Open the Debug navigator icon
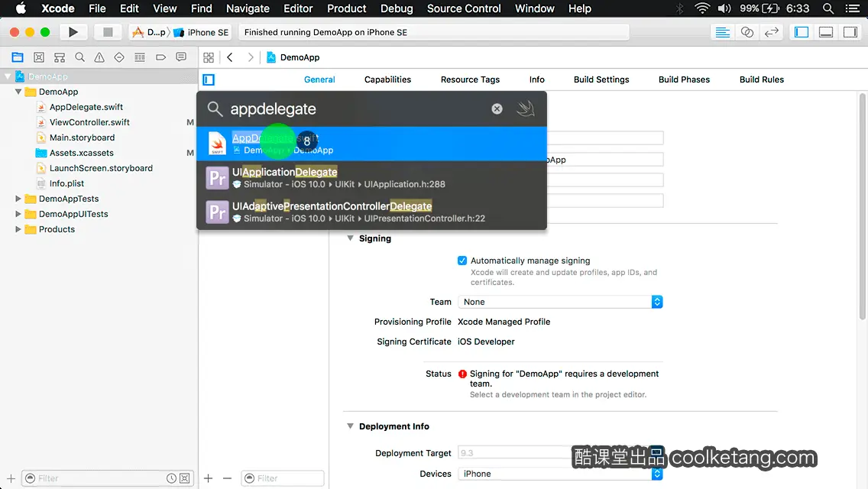The width and height of the screenshot is (868, 489). (140, 57)
